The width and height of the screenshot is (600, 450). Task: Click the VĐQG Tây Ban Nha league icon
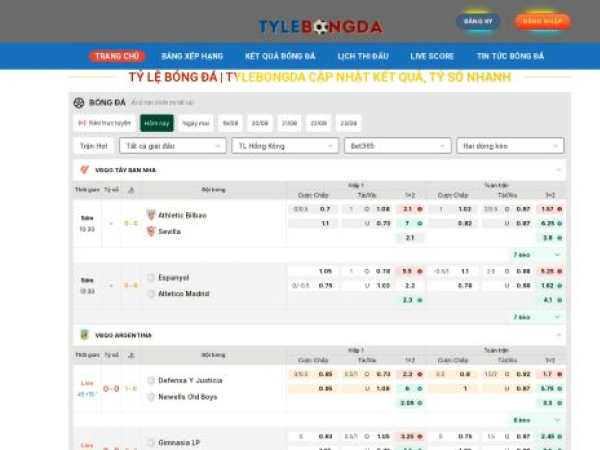click(84, 170)
